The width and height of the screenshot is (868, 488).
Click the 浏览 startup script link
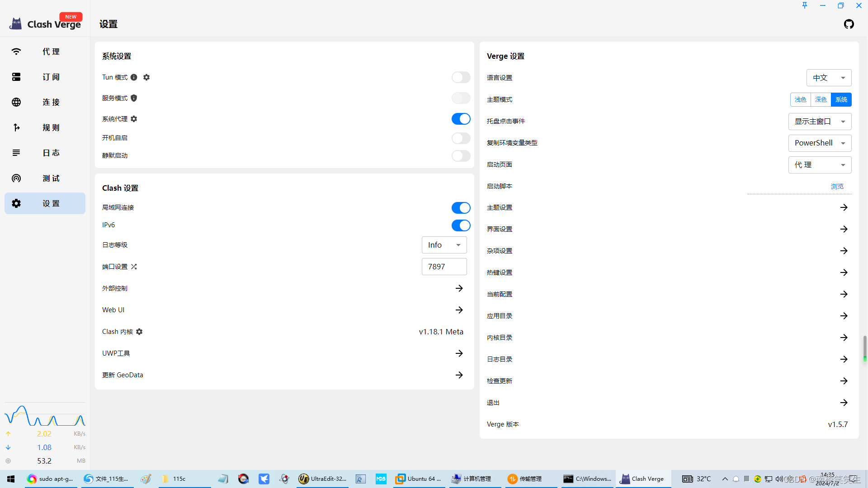(837, 186)
